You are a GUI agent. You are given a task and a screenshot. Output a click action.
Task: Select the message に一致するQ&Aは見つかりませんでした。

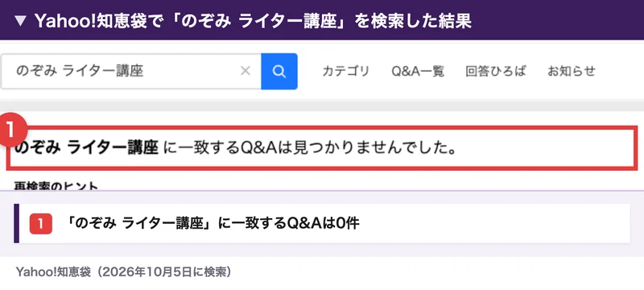pyautogui.click(x=310, y=148)
